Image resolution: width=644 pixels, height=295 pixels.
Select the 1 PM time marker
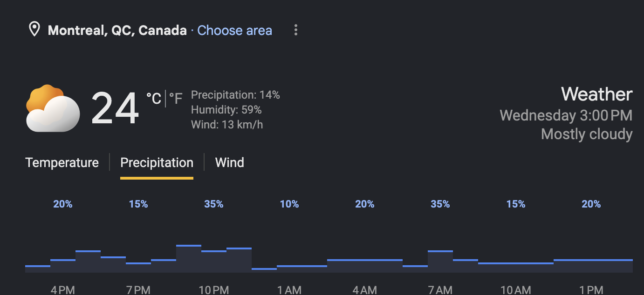click(x=591, y=290)
